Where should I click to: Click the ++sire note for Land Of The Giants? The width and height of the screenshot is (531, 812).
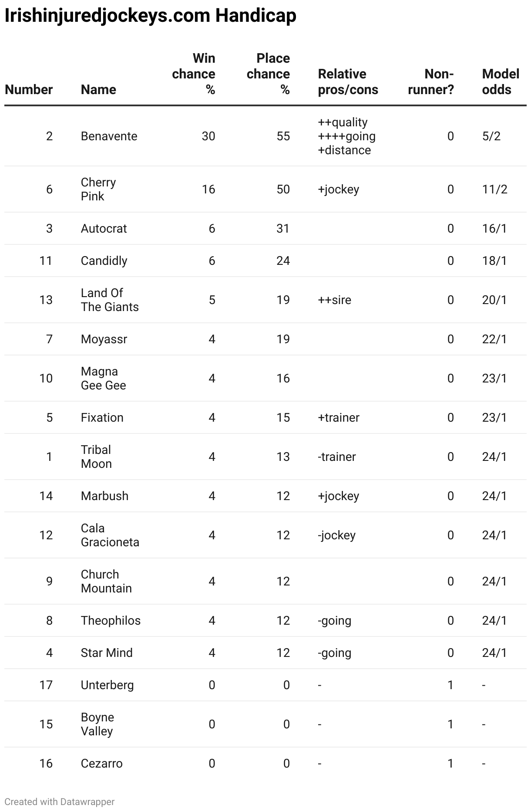click(x=335, y=300)
